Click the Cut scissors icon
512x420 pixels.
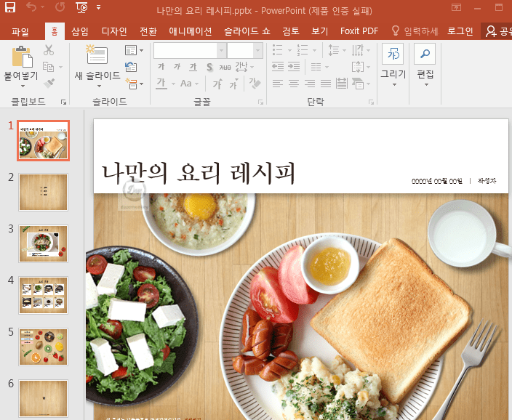48,50
